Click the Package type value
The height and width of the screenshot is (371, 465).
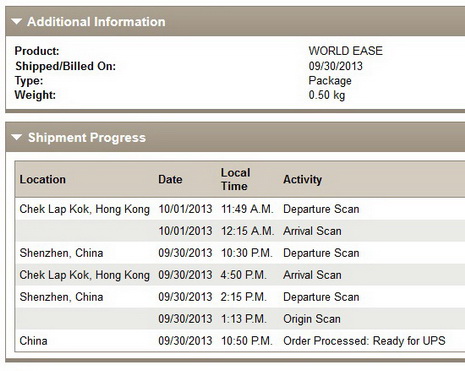coord(330,80)
